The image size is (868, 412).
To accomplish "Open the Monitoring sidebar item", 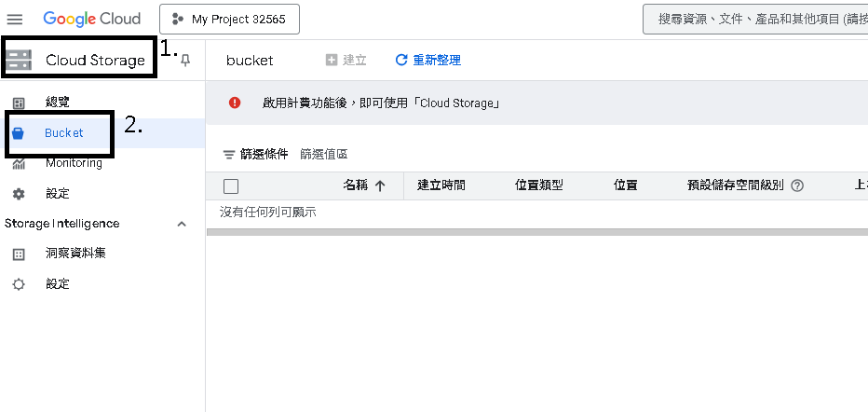I will (75, 163).
